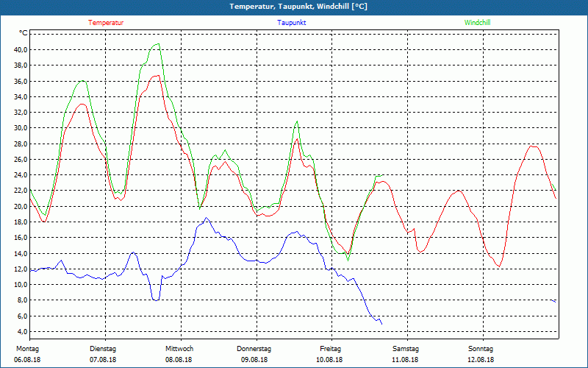Click the 24,0 y-axis value
The width and height of the screenshot is (588, 368).
pyautogui.click(x=20, y=175)
